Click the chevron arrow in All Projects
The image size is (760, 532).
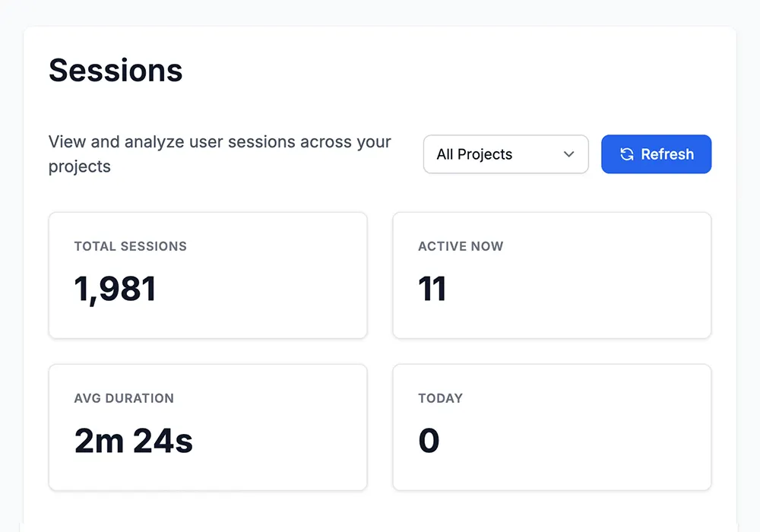(x=569, y=154)
